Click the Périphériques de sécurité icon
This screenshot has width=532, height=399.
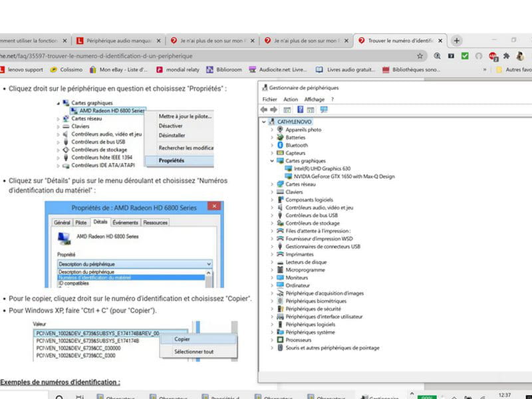[x=280, y=309]
